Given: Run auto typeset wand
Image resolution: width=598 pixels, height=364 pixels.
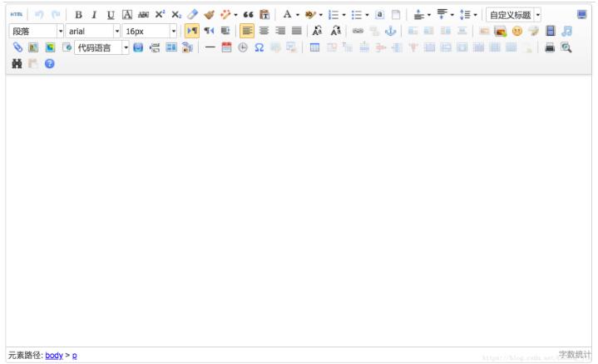Looking at the screenshot, I should coord(225,15).
